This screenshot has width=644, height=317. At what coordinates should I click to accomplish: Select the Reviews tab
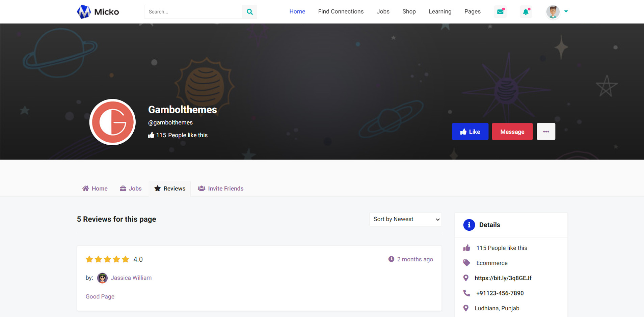tap(170, 189)
